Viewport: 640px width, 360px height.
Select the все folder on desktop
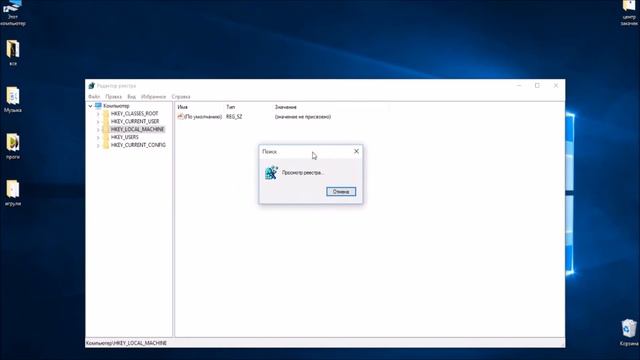pyautogui.click(x=13, y=52)
